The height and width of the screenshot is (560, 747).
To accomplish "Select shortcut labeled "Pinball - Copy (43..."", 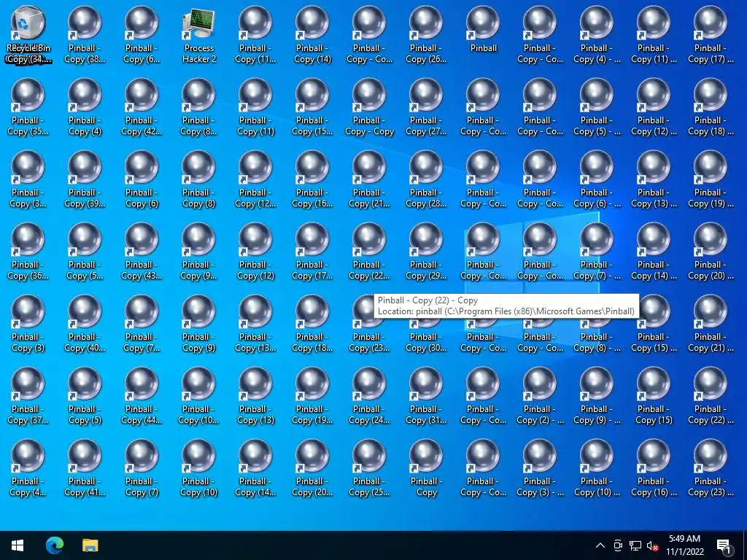I will (x=142, y=252).
